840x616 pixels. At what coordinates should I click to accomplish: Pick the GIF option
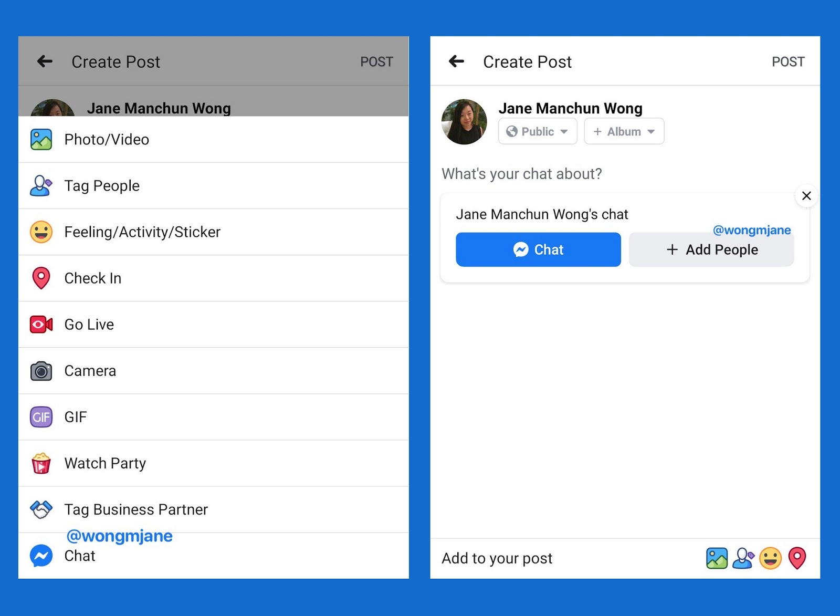(76, 416)
